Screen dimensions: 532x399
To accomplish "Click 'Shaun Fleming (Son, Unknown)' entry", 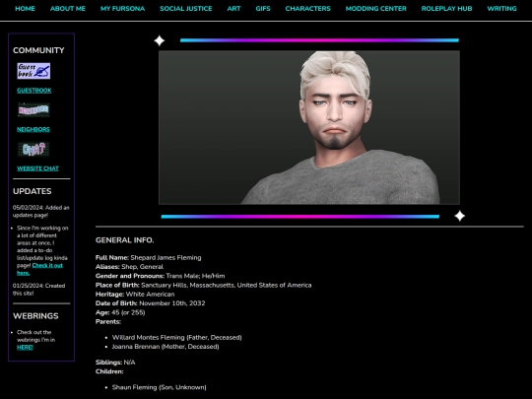I will point(160,387).
